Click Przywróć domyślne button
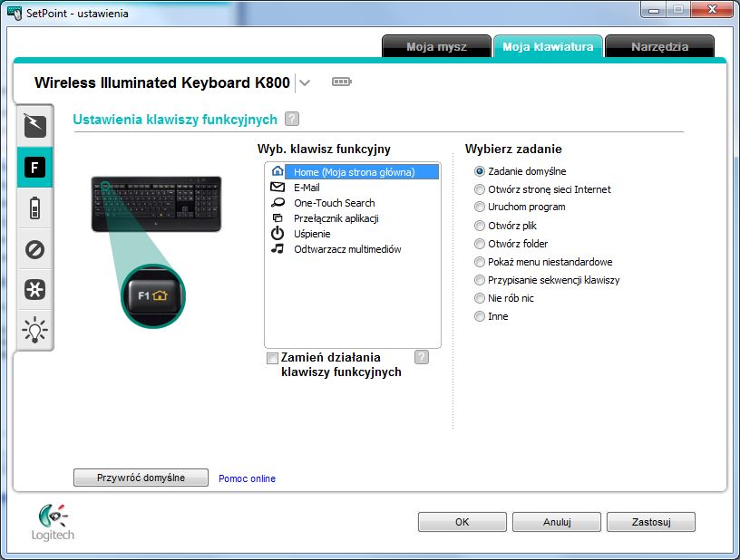Viewport: 740px width, 560px height. 141,478
